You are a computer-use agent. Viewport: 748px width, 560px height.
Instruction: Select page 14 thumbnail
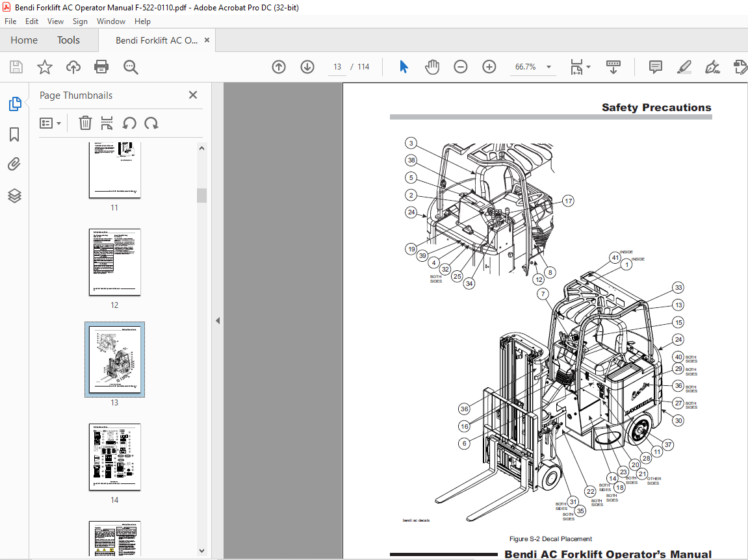click(x=114, y=457)
